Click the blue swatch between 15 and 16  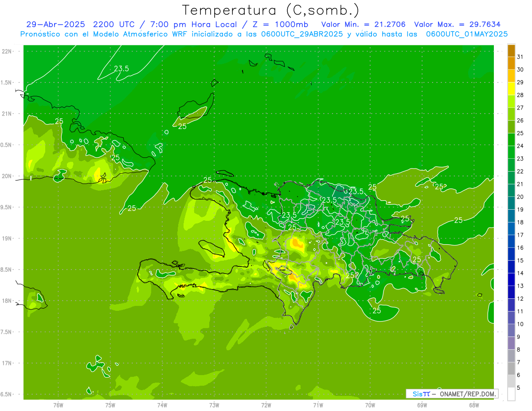[x=511, y=254]
